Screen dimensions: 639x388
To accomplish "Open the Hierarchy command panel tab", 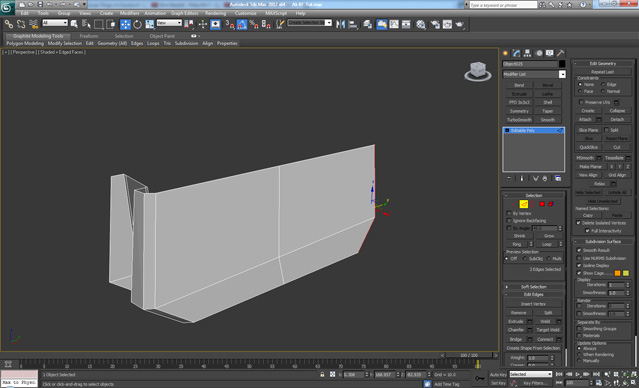I will [x=527, y=53].
